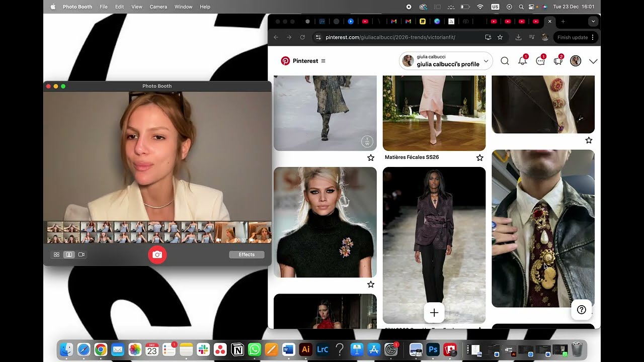Click the Matières Fécales SS26 title
The height and width of the screenshot is (362, 644).
pos(412,157)
